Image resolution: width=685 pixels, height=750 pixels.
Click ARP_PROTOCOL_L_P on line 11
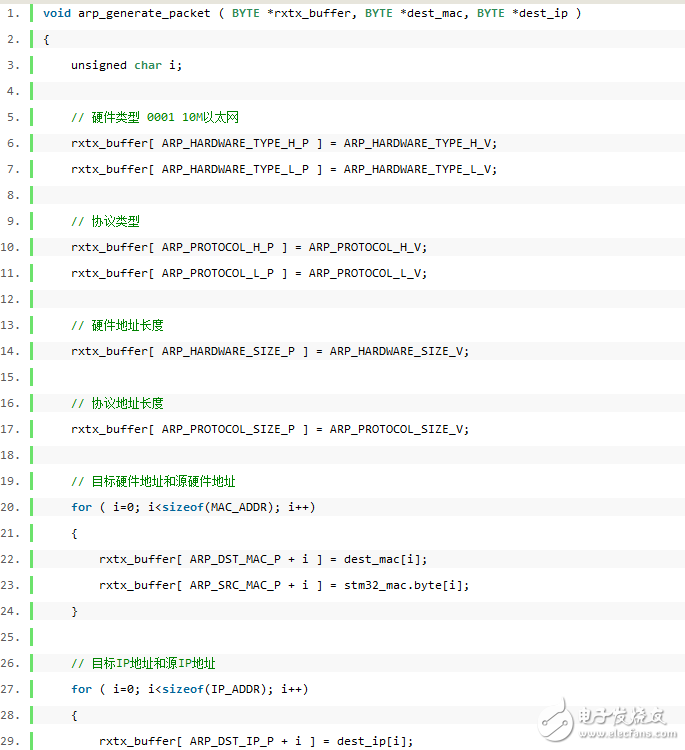[x=218, y=273]
